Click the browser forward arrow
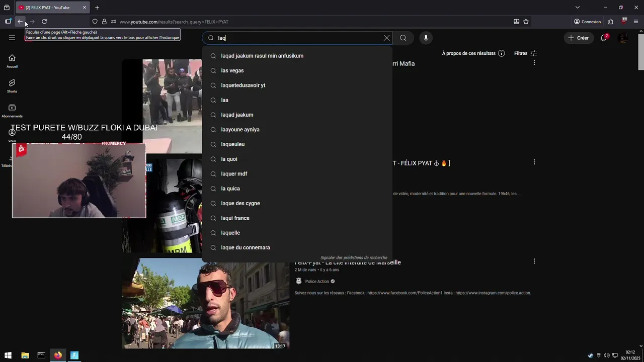Image resolution: width=644 pixels, height=362 pixels. [32, 22]
